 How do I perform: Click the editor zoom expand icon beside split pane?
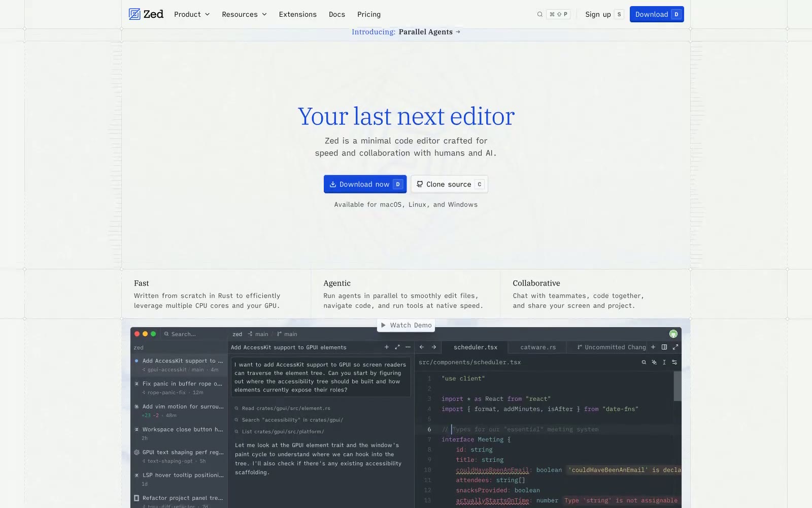point(675,347)
